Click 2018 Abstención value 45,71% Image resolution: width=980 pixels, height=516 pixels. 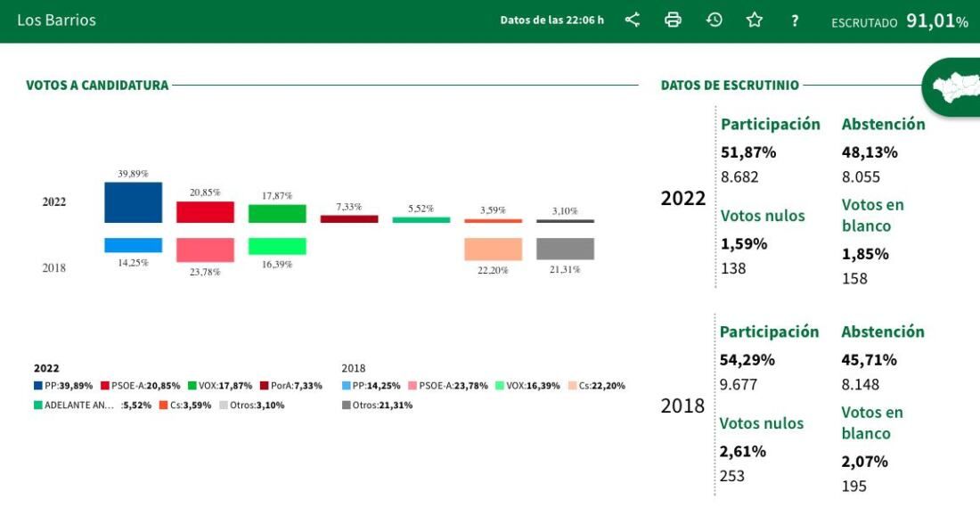pos(869,360)
